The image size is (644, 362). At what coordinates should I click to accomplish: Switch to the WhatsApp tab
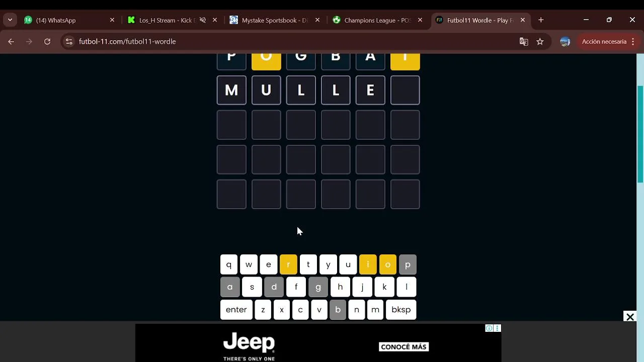click(69, 20)
